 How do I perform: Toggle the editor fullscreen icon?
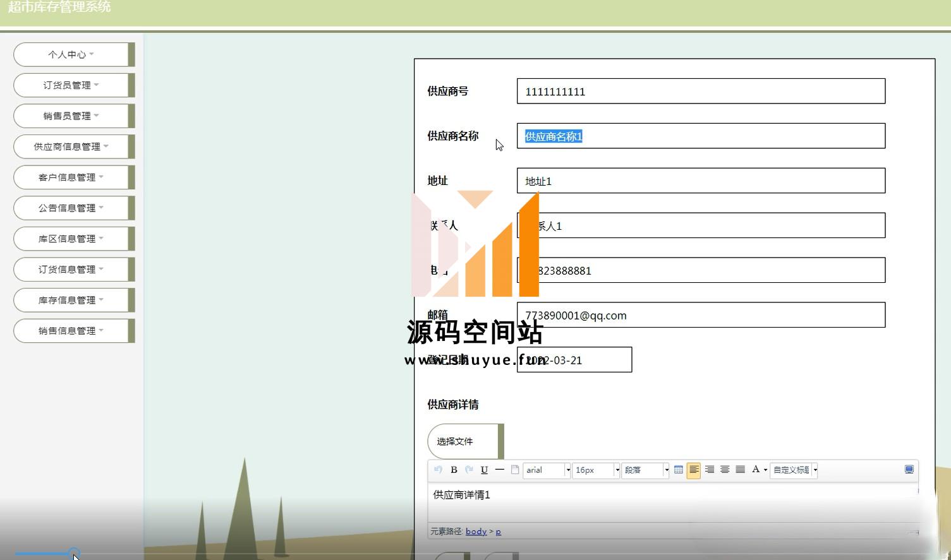pos(909,470)
